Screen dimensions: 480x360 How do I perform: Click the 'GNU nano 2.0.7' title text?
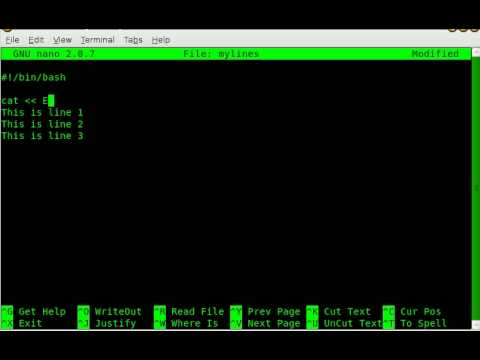(x=54, y=54)
